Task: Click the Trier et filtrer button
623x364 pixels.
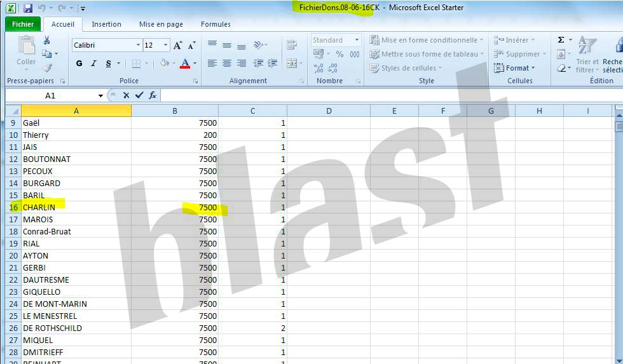Action: click(x=587, y=55)
